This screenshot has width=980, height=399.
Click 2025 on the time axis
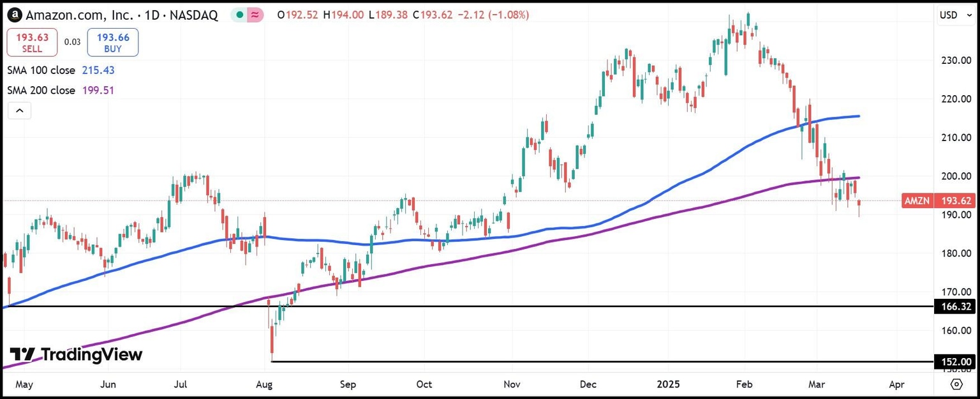pos(670,384)
